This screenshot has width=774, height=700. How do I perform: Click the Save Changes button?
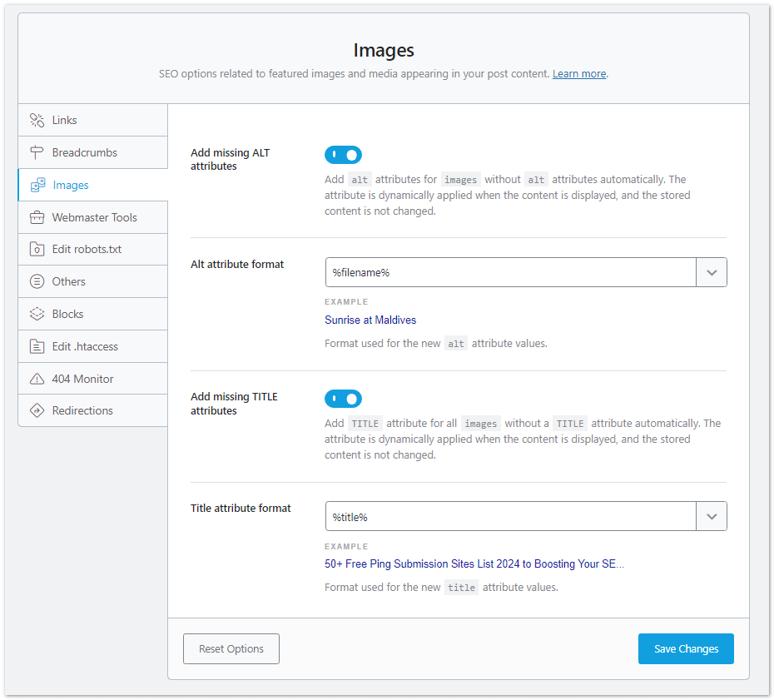(x=686, y=648)
